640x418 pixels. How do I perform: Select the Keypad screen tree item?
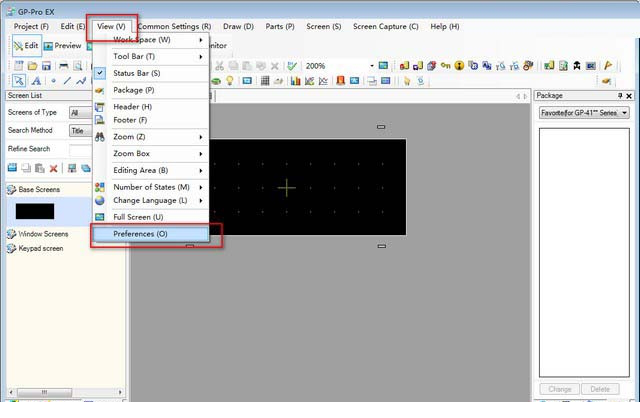coord(36,248)
